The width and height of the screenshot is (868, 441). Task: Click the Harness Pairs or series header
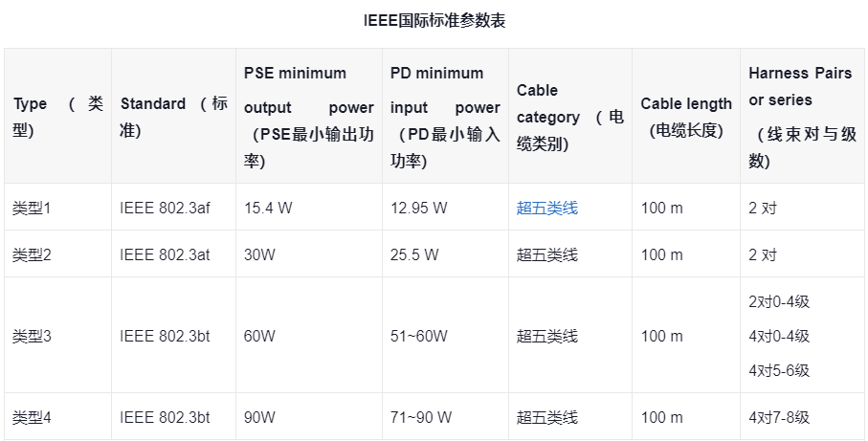tap(799, 117)
